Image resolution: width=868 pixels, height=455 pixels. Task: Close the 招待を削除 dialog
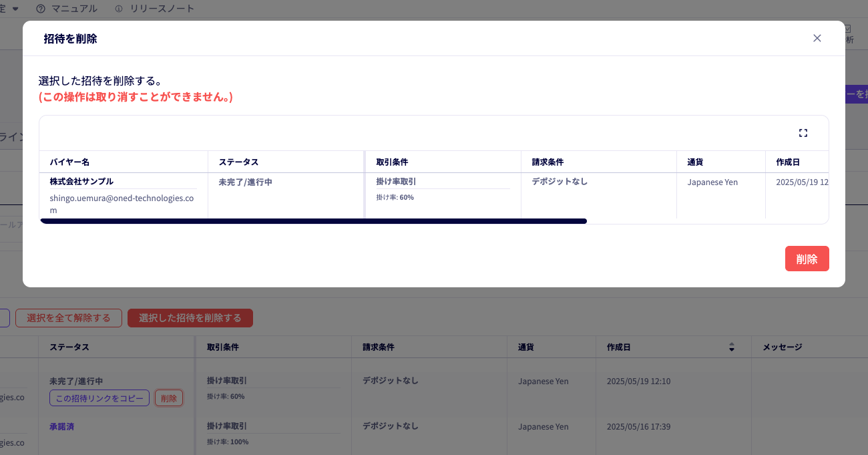click(x=817, y=38)
